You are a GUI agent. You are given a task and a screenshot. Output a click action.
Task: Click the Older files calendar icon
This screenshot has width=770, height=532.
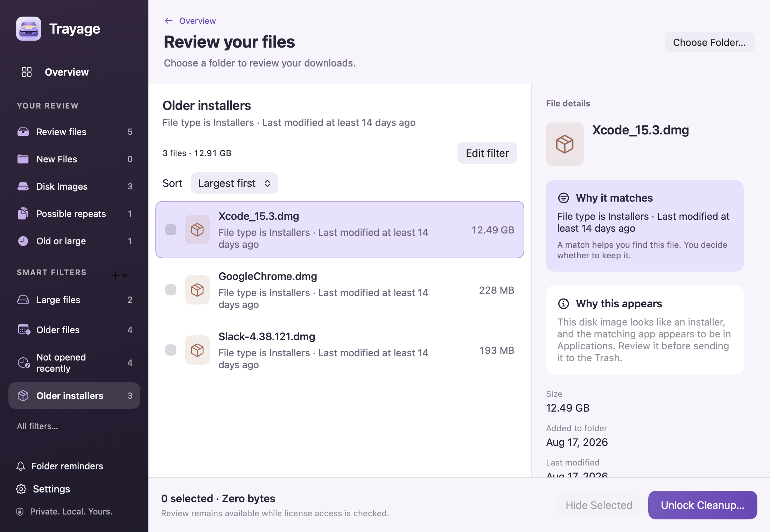[x=24, y=330]
